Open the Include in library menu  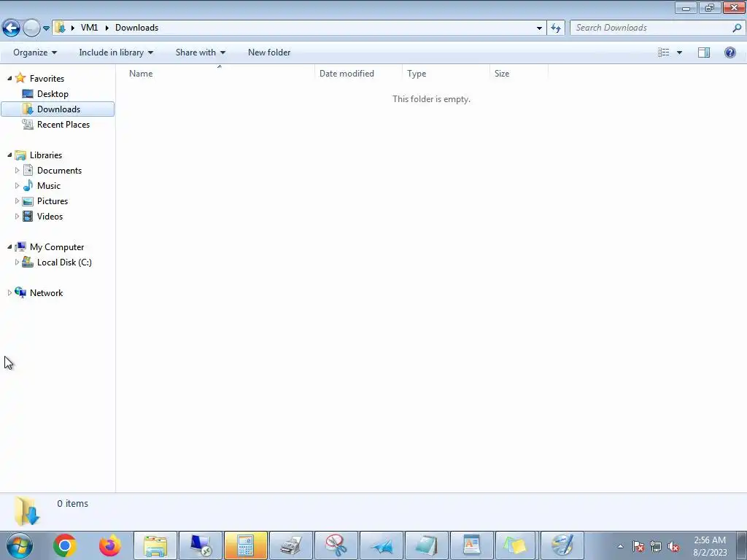(116, 52)
